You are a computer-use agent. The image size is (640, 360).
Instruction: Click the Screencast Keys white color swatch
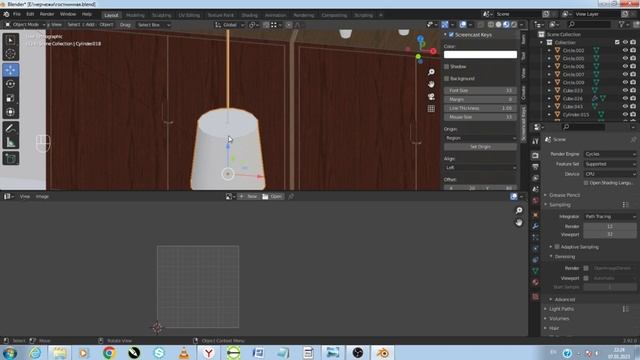[480, 55]
